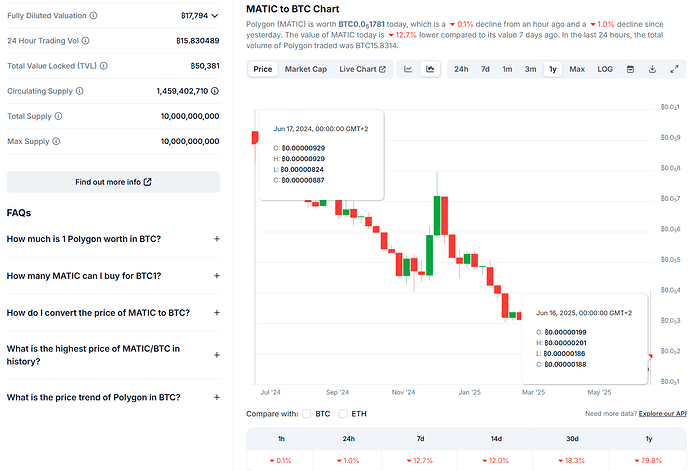Open the Live Chart tab

(x=363, y=69)
